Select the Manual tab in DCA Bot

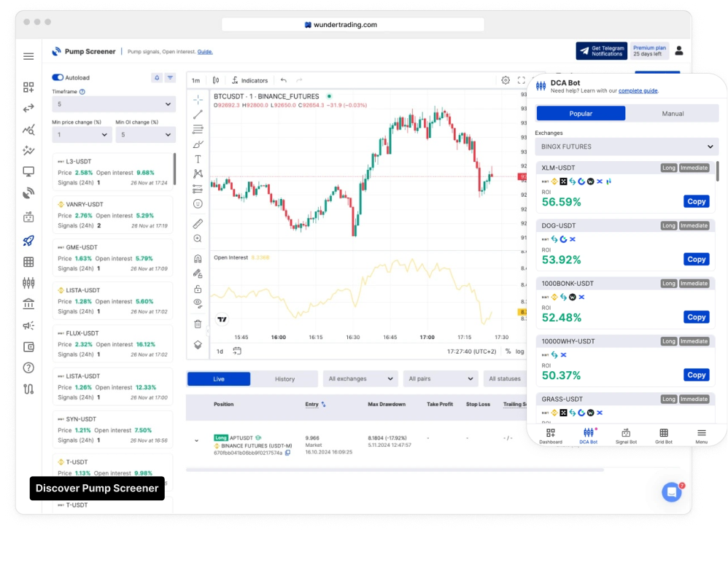point(673,113)
